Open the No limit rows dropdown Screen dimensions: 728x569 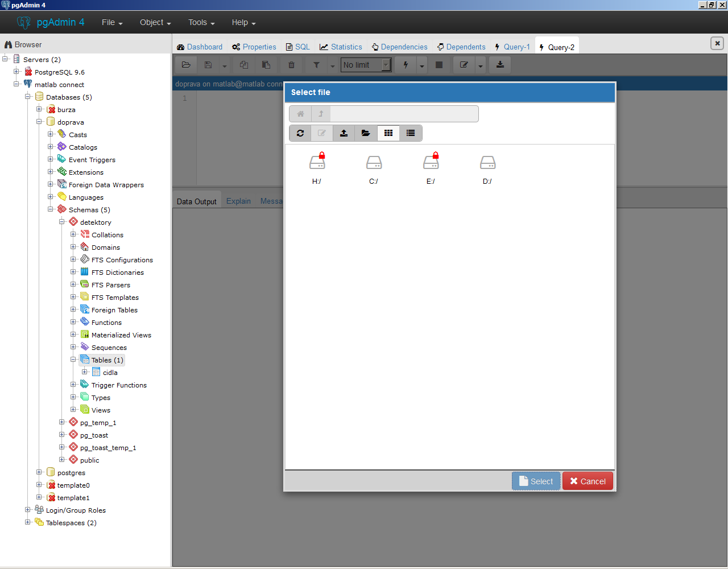[366, 65]
